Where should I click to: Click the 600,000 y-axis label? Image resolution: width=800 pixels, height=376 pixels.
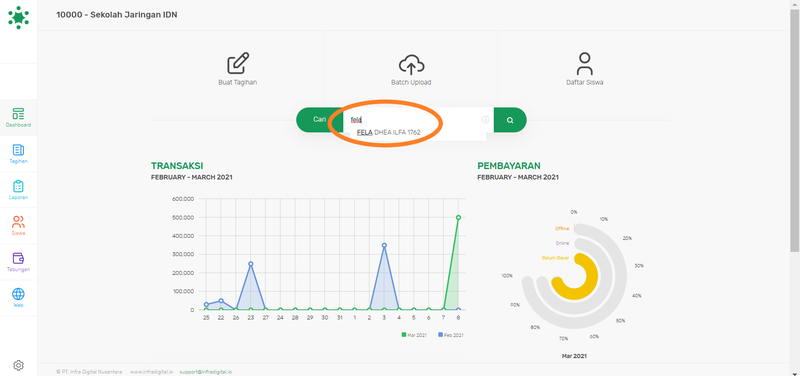(183, 199)
